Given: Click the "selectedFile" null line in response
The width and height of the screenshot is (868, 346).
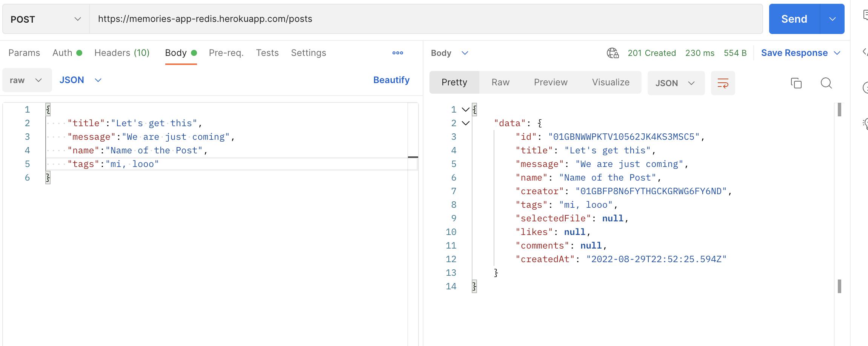Looking at the screenshot, I should coord(572,218).
